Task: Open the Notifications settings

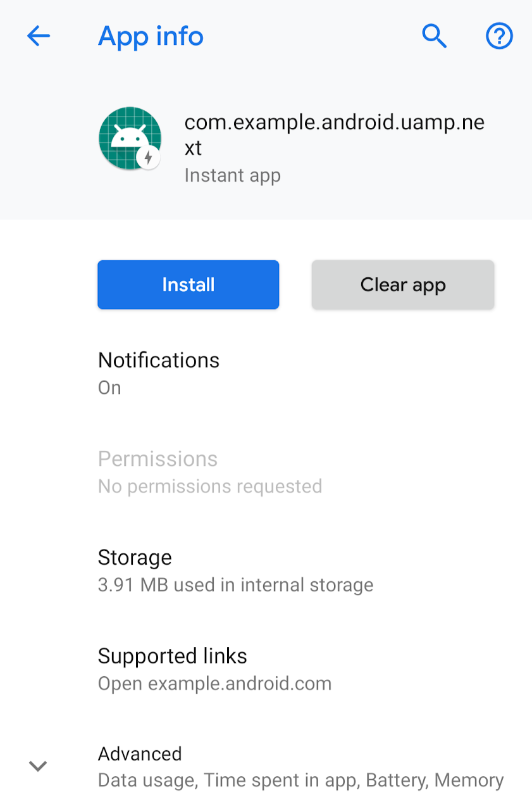Action: click(x=266, y=373)
